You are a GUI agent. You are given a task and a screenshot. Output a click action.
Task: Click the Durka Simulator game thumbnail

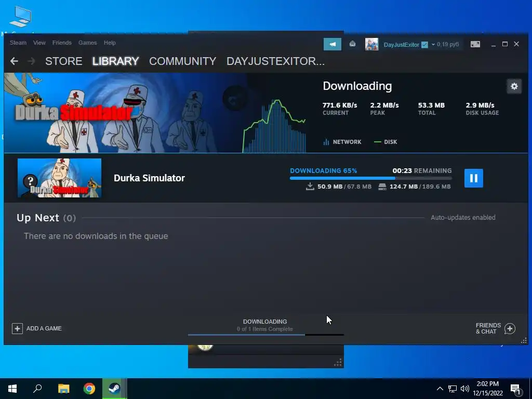[59, 178]
